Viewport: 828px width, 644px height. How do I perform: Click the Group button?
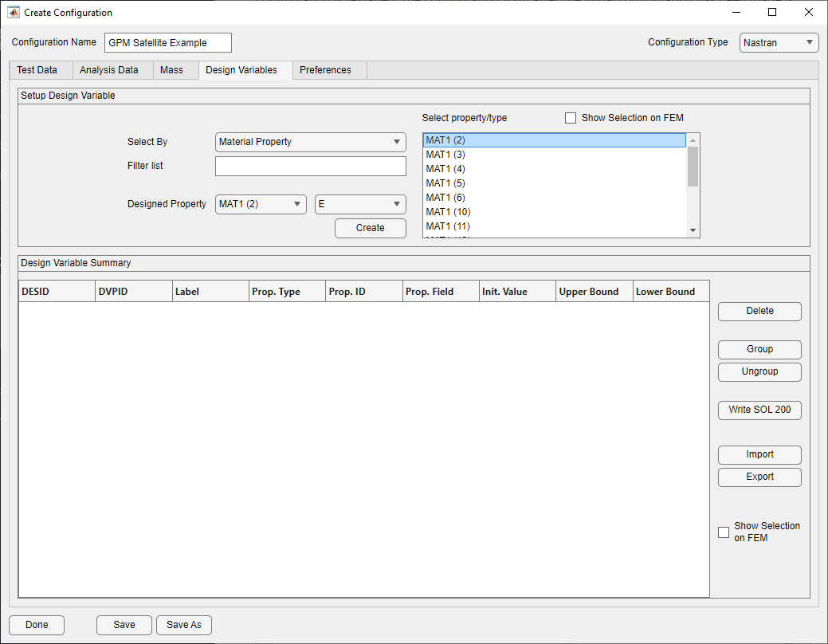click(759, 349)
